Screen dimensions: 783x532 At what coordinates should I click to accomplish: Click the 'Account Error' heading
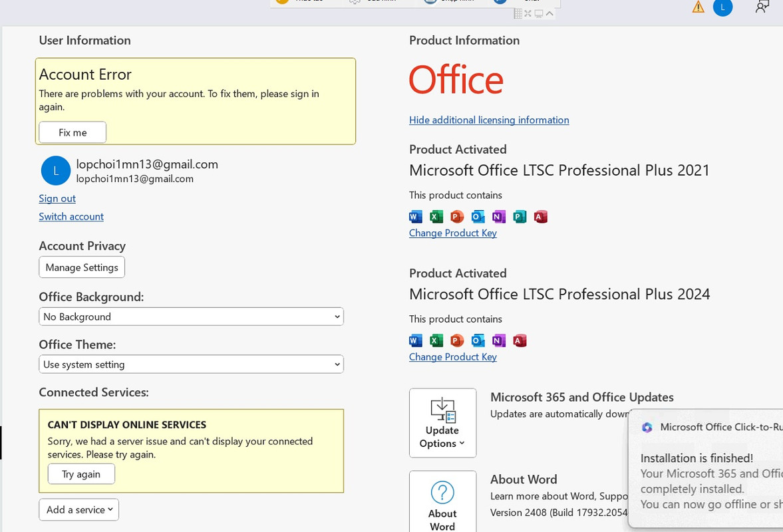coord(85,74)
